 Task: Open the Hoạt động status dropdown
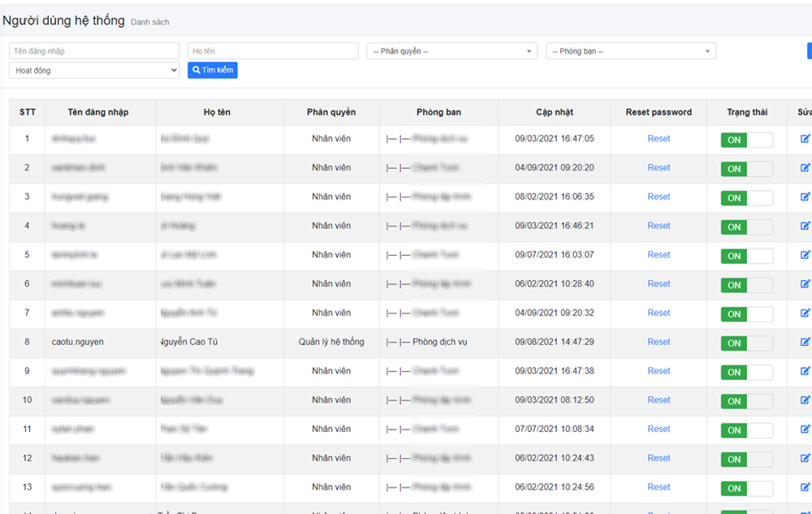pyautogui.click(x=94, y=71)
